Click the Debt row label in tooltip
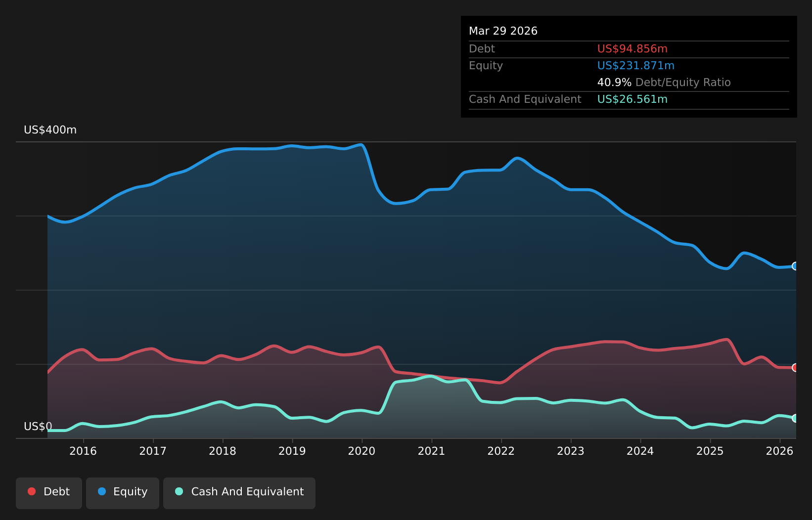Screen dimensions: 812x520 [x=482, y=49]
